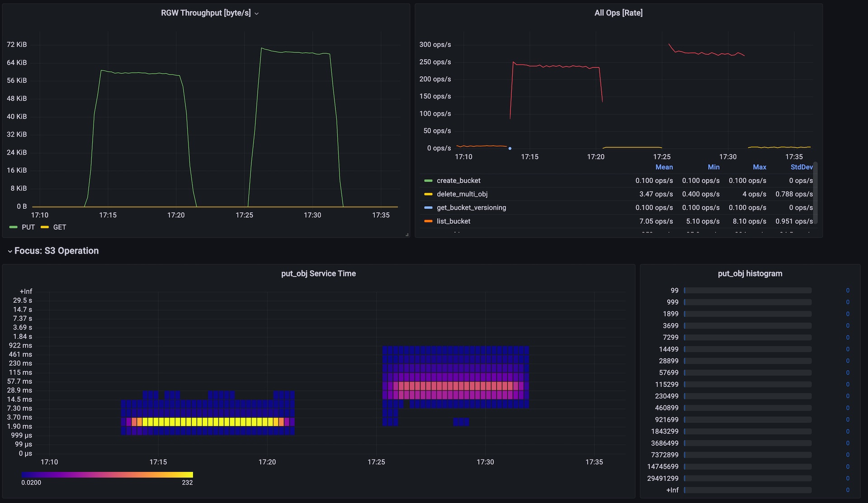Click the create_bucket green color line icon
Viewport: 868px width, 503px height.
428,181
